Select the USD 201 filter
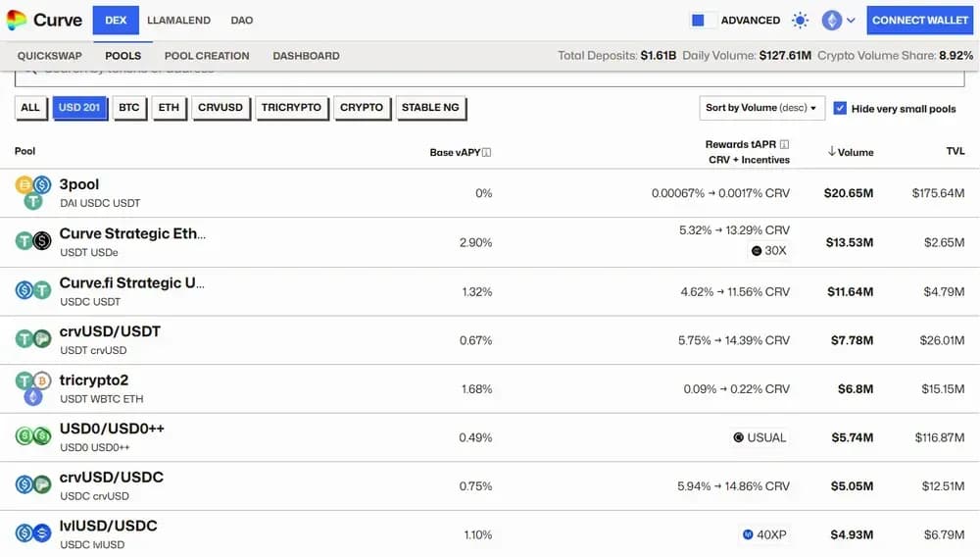This screenshot has height=557, width=980. coord(79,108)
